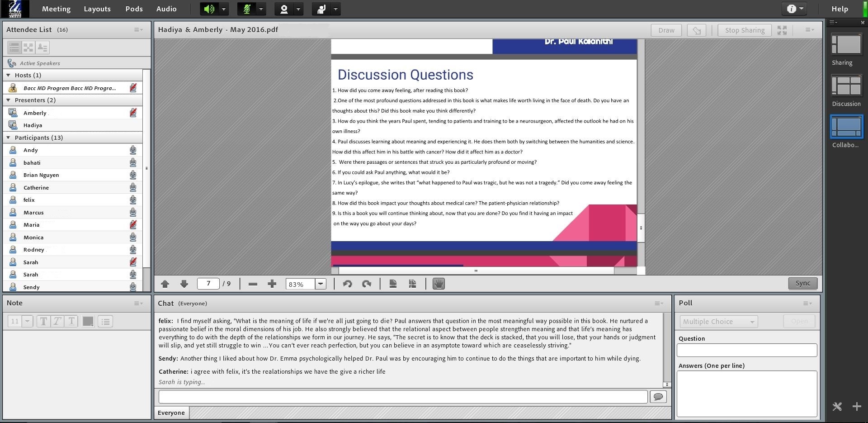Click the webcam icon in top toolbar
Viewport: 868px width, 423px height.
coord(284,9)
